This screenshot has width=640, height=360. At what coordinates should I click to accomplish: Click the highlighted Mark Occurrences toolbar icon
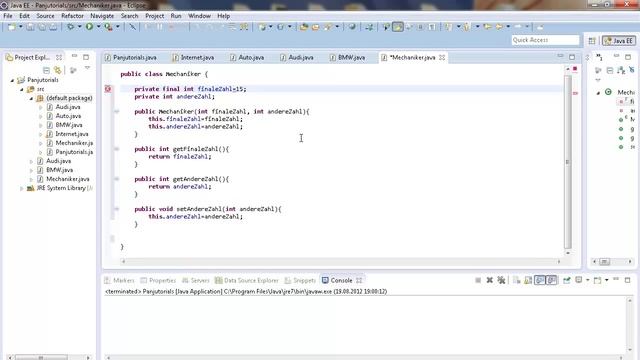398,27
